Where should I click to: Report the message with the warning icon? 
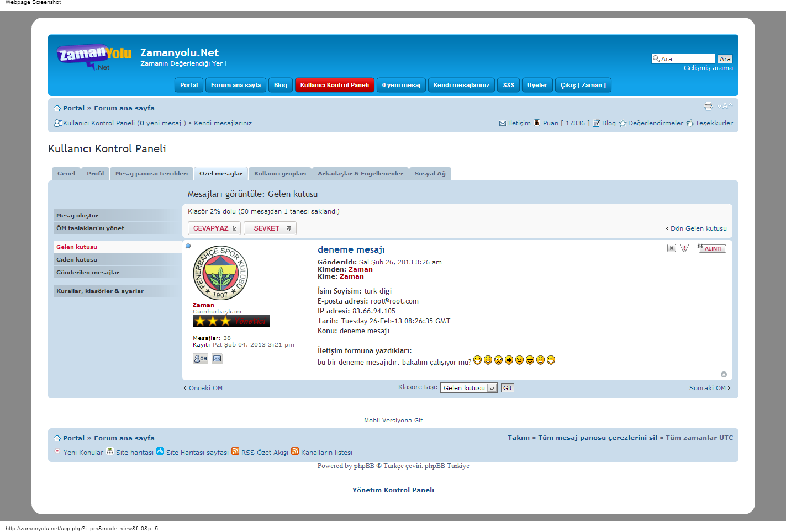tap(684, 248)
